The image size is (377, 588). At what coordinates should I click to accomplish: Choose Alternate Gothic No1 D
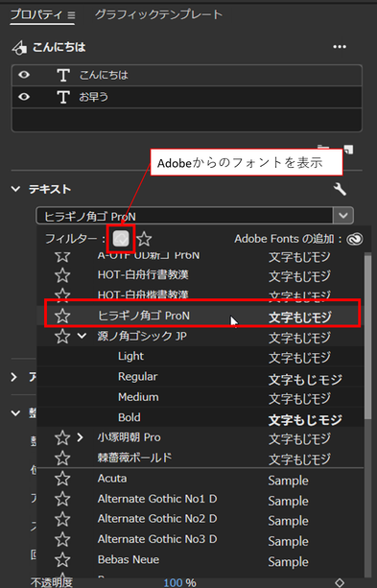pos(157,499)
